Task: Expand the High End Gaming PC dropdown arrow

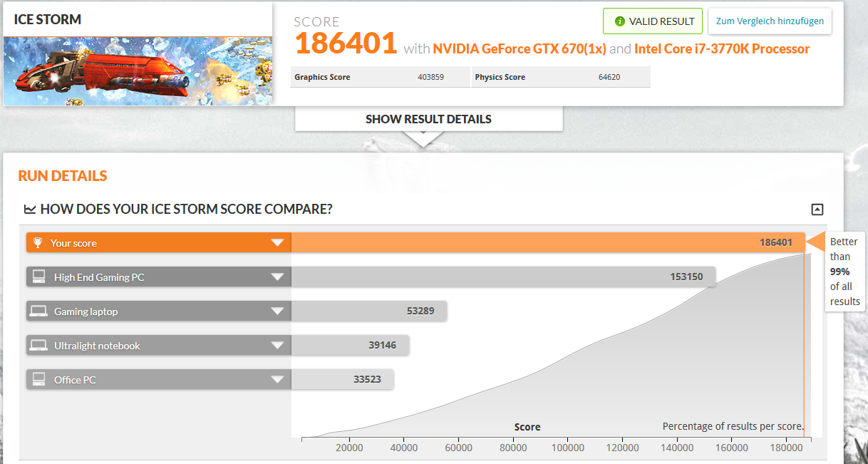Action: click(277, 277)
